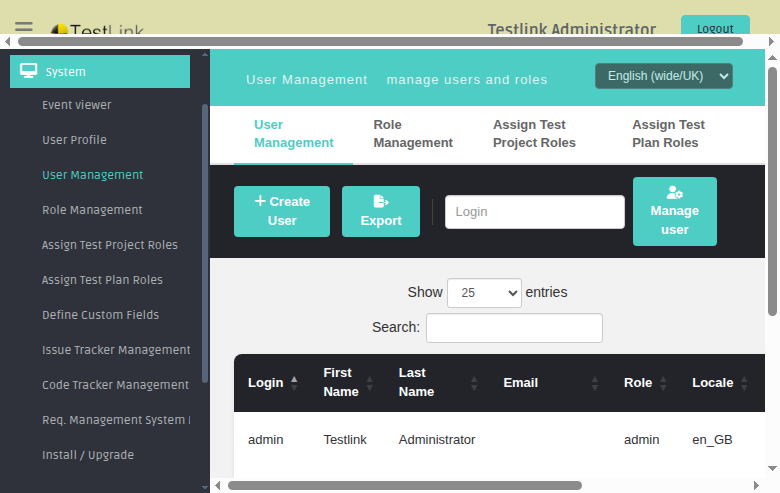Open the English (wide/UK) language dropdown
780x493 pixels.
(x=664, y=76)
